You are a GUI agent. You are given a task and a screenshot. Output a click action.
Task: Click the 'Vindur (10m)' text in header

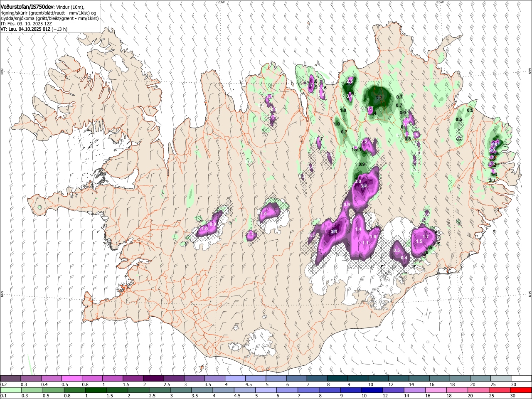tap(70, 7)
